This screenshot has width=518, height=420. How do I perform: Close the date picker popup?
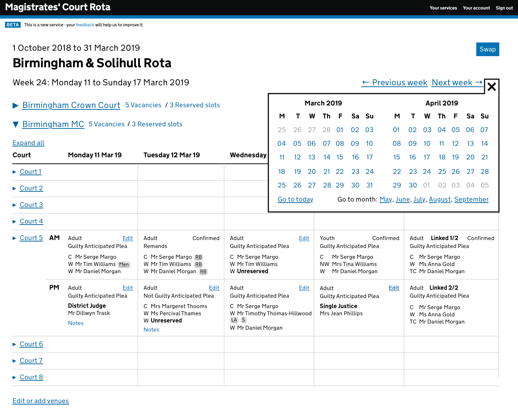[x=492, y=86]
